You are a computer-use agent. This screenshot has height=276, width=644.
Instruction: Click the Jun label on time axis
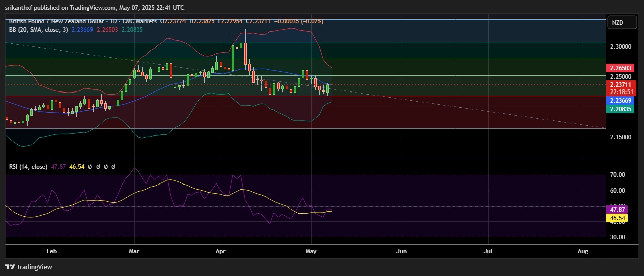[401, 250]
